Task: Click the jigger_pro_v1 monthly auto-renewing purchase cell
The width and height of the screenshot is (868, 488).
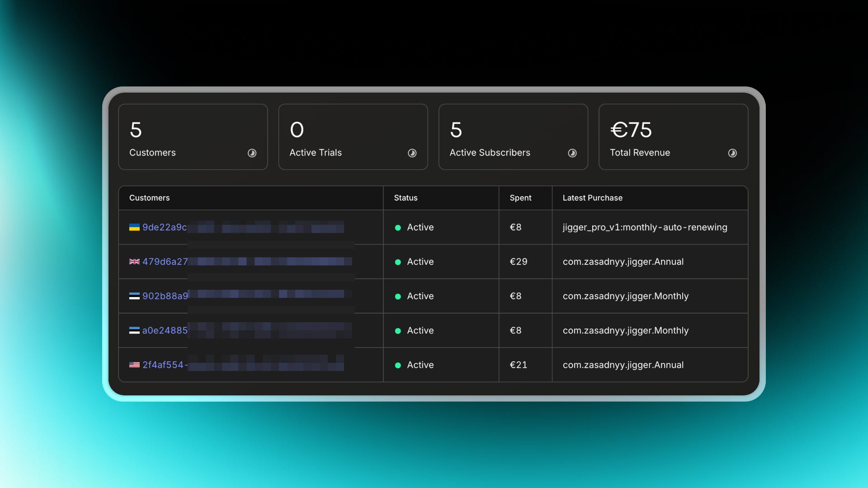Action: [x=645, y=227]
